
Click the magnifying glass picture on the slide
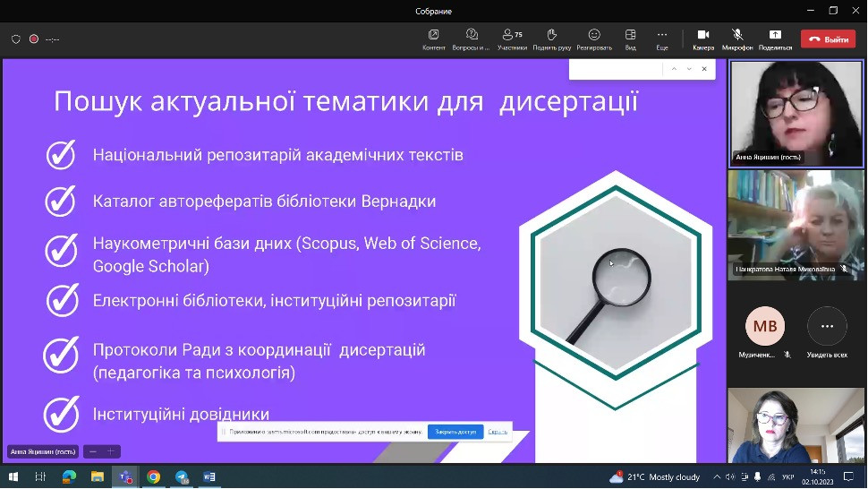616,284
